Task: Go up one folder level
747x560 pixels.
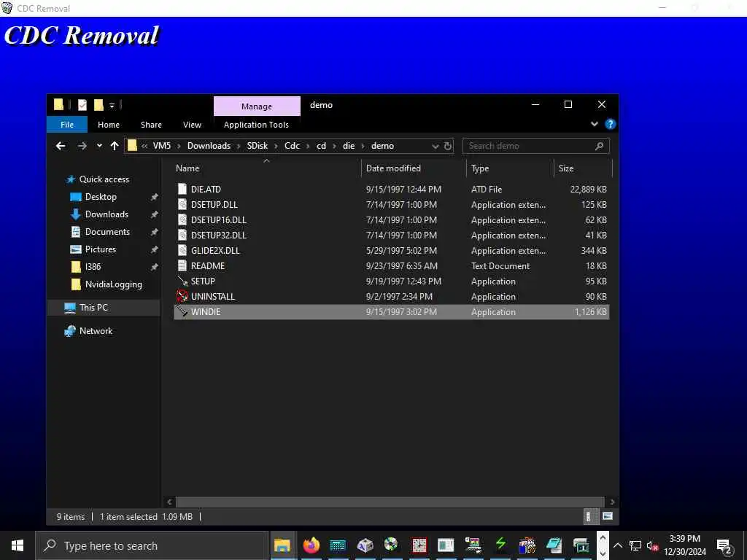Action: pos(115,146)
